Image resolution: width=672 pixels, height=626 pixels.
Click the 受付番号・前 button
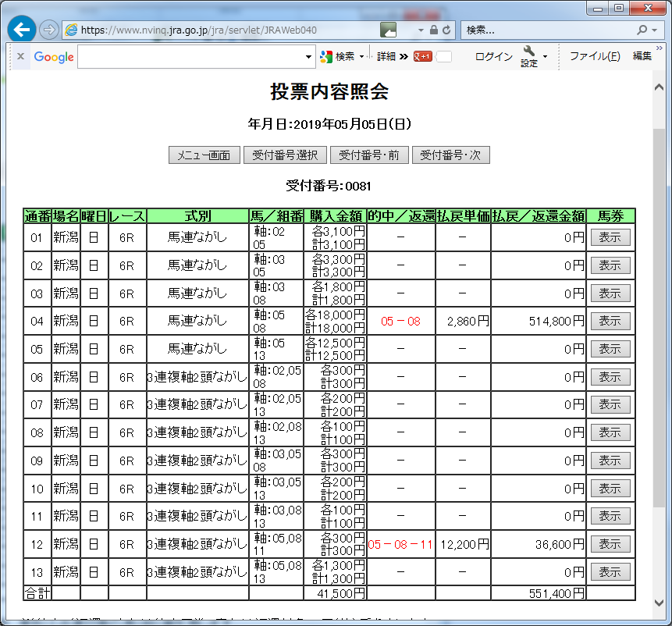coord(369,155)
